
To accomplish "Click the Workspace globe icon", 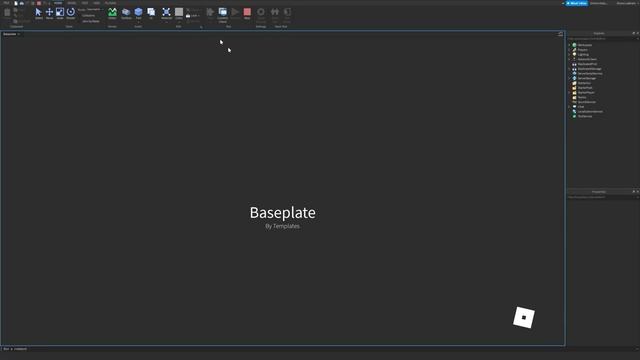I will click(x=574, y=45).
